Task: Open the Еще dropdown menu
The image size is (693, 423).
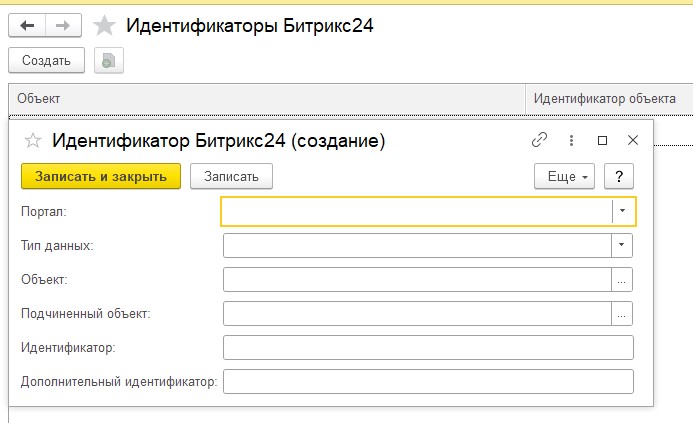Action: [565, 176]
